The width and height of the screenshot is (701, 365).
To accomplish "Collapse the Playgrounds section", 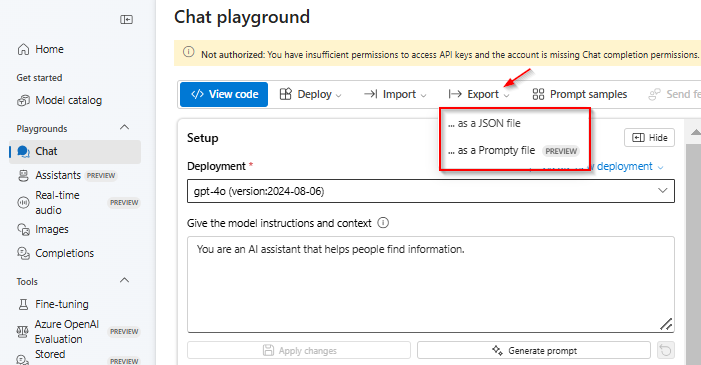I will 125,128.
